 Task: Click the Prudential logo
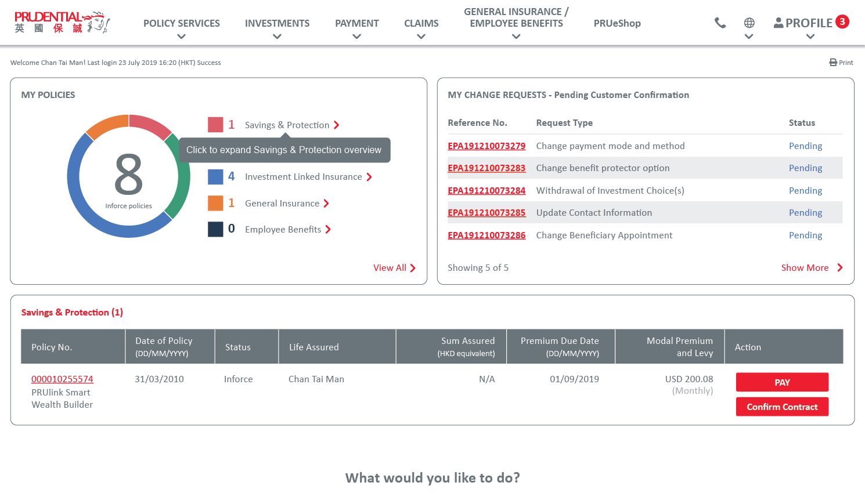(x=62, y=22)
